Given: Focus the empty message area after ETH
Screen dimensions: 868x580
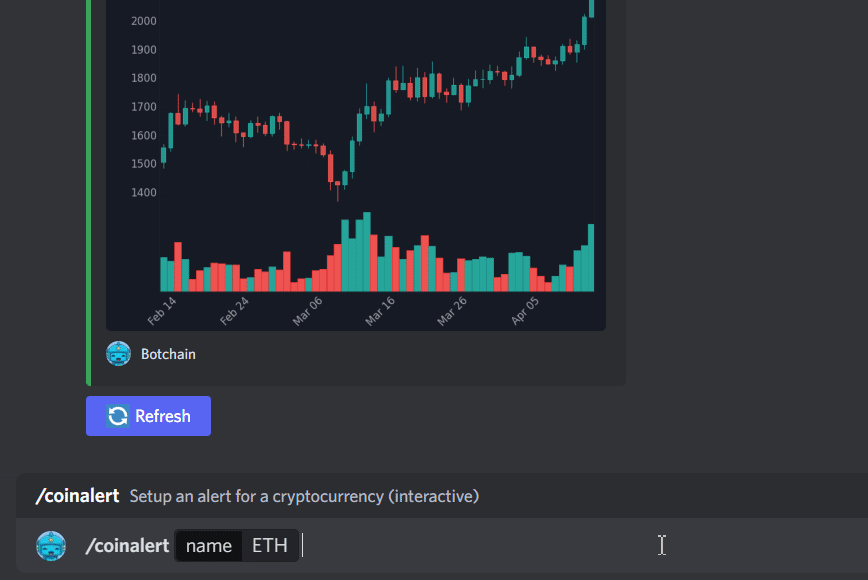Looking at the screenshot, I should (480, 546).
